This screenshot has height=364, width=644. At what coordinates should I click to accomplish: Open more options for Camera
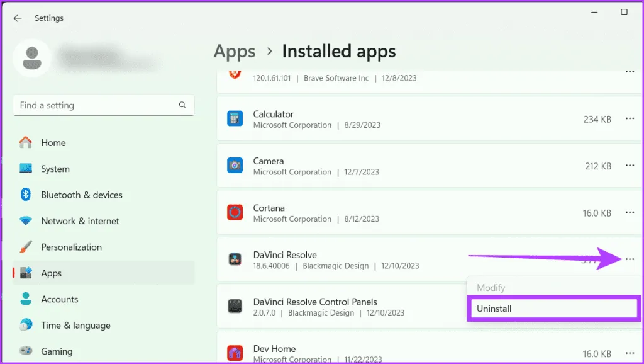coord(630,166)
